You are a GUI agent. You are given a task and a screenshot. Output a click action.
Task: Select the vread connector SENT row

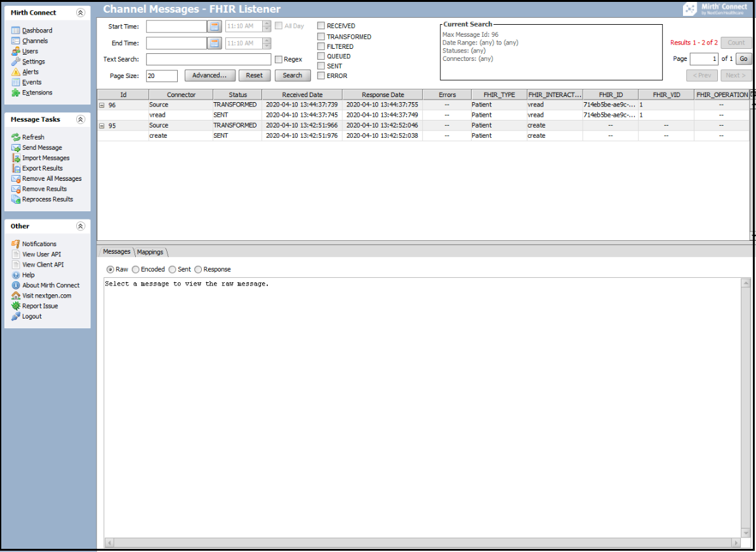click(x=424, y=115)
